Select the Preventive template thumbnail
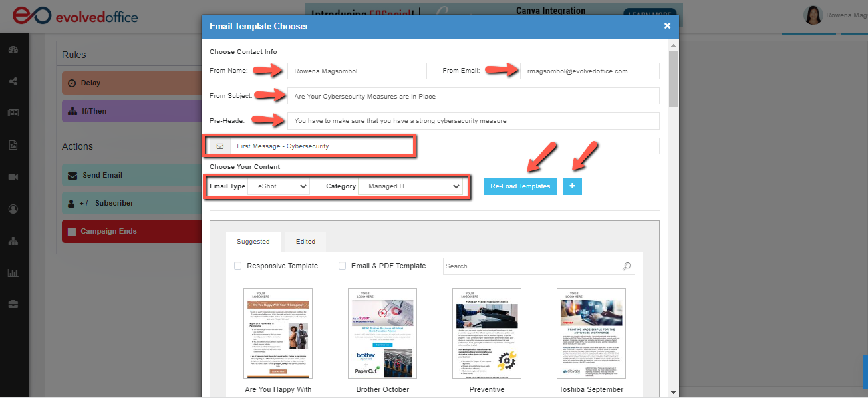This screenshot has width=868, height=400. 487,333
